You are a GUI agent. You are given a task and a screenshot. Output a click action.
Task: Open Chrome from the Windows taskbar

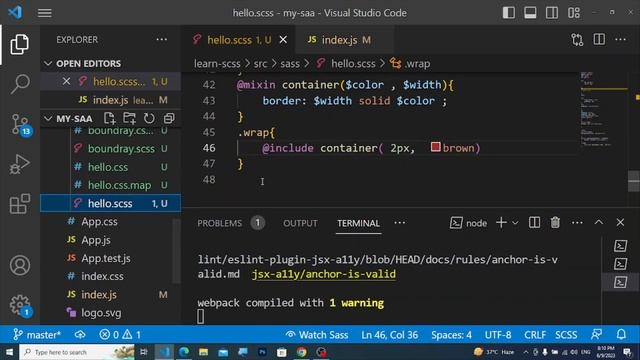click(x=302, y=352)
